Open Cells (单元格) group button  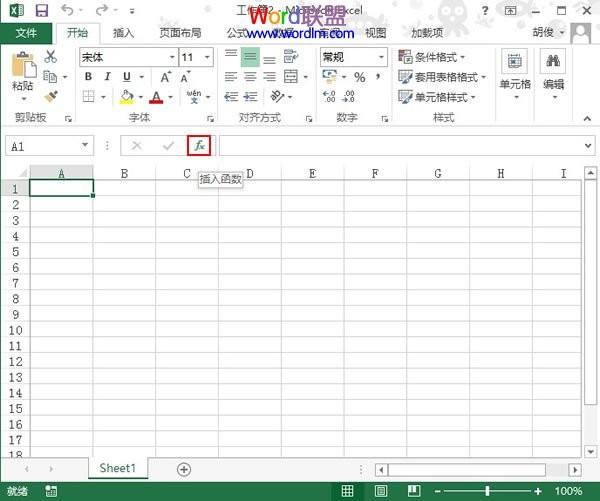point(515,74)
